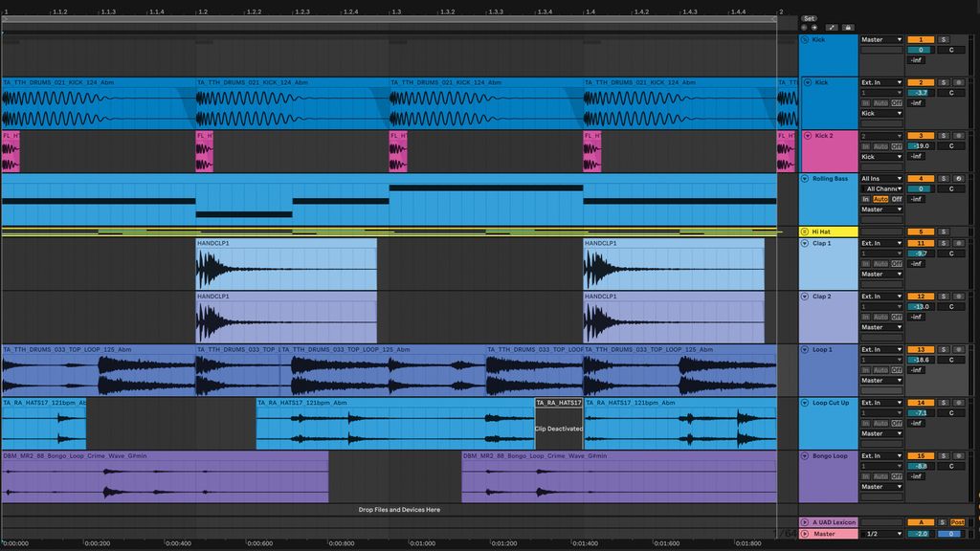The width and height of the screenshot is (980, 551).
Task: Open the Master output routing dropdown on Rolling Bass
Action: click(x=880, y=209)
